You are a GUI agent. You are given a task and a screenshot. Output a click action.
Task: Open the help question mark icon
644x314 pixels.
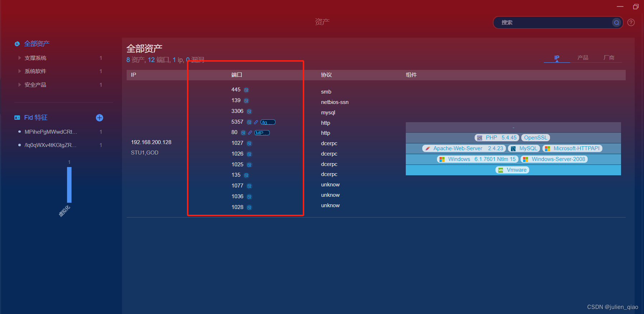[631, 23]
